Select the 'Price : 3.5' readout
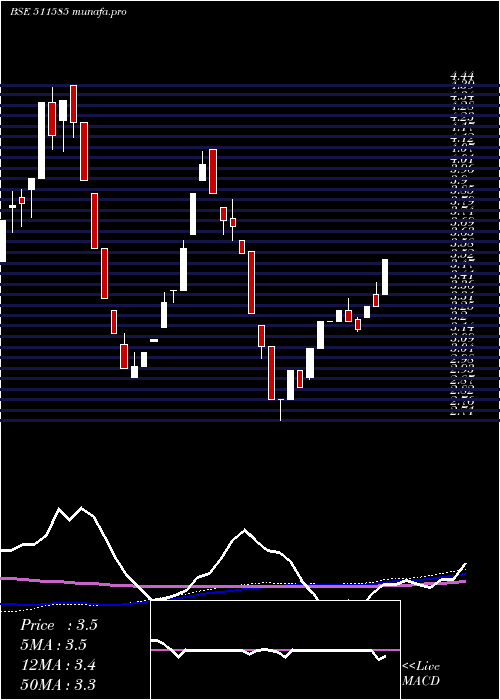This screenshot has height=700, width=500. [59, 625]
